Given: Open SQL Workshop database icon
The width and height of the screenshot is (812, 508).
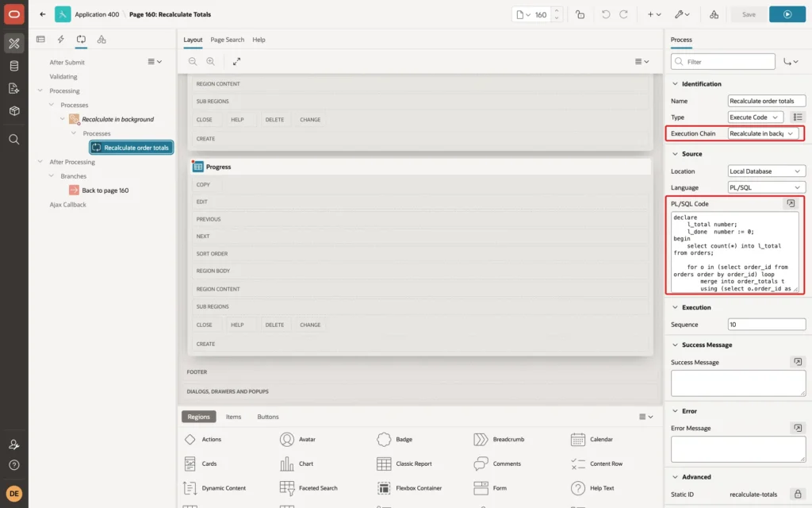Looking at the screenshot, I should point(14,66).
